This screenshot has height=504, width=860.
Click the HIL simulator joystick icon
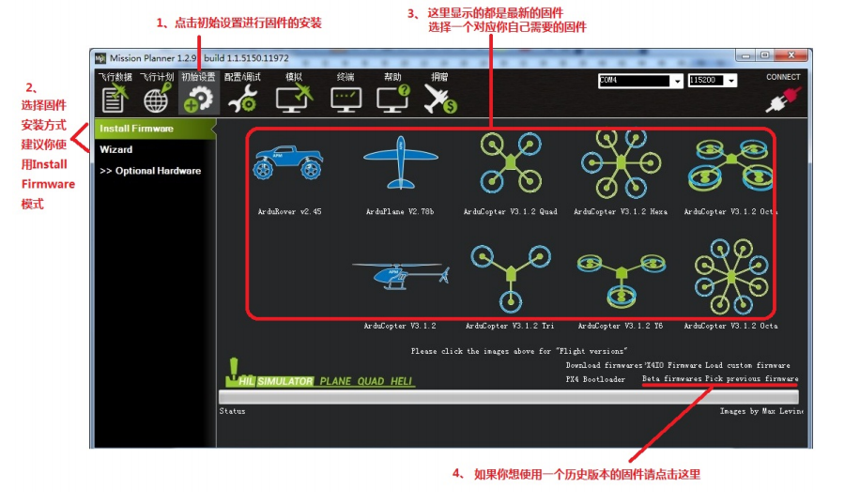point(233,372)
